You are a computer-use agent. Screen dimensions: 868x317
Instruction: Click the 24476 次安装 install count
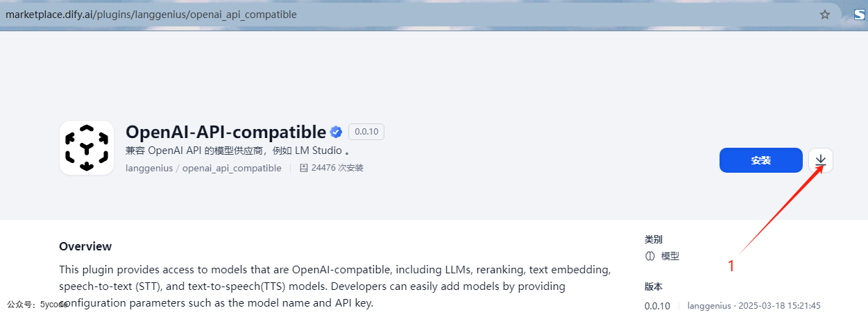[x=337, y=168]
